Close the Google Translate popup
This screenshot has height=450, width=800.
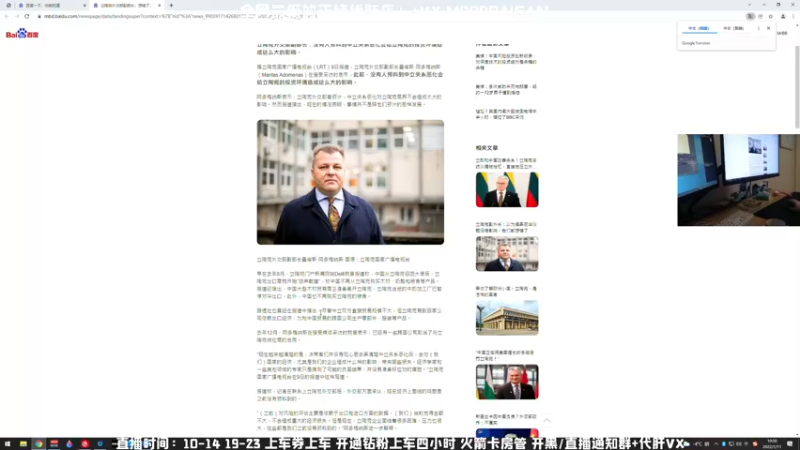click(768, 29)
